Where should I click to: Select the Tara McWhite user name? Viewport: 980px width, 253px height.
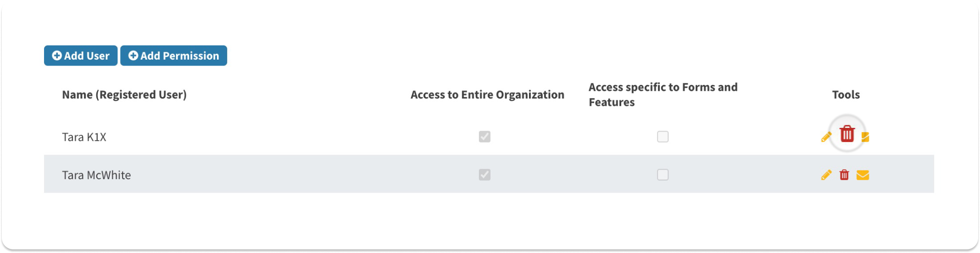96,175
